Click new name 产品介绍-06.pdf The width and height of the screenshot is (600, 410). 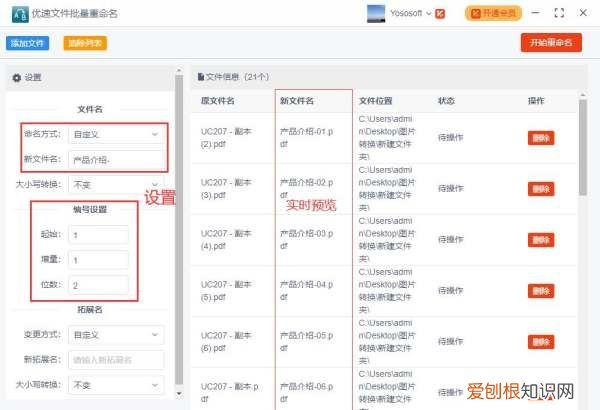click(x=307, y=393)
